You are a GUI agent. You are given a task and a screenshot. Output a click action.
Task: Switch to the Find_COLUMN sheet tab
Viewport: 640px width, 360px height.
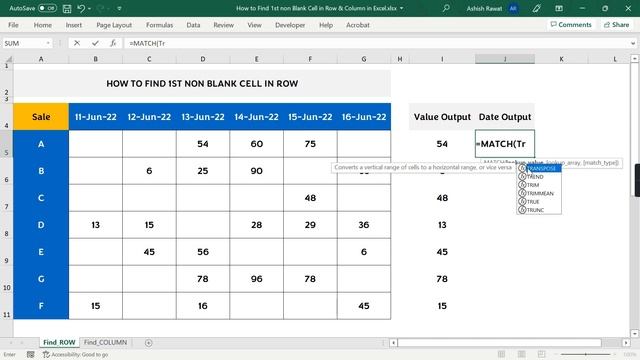coord(105,342)
